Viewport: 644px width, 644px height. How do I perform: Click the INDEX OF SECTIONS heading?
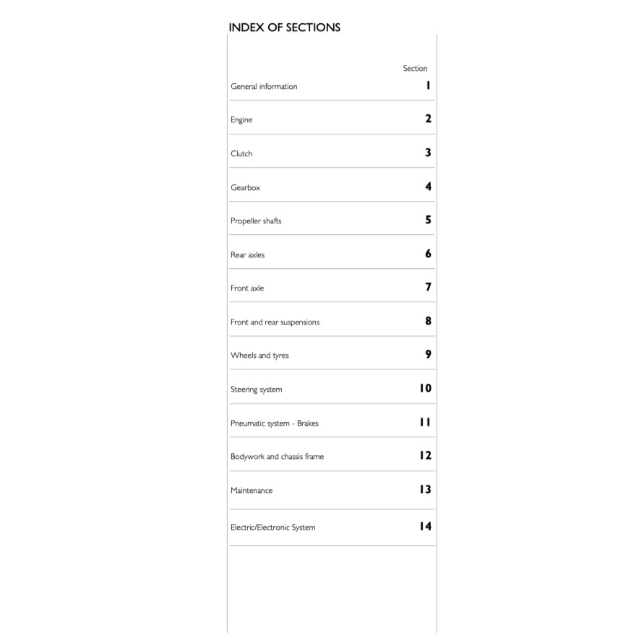tap(284, 27)
